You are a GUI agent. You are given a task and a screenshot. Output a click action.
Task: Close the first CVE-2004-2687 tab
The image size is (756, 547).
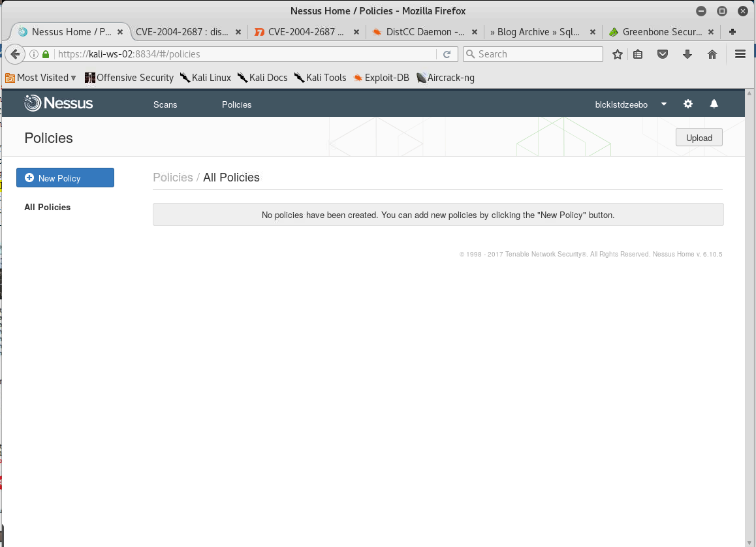pyautogui.click(x=238, y=32)
